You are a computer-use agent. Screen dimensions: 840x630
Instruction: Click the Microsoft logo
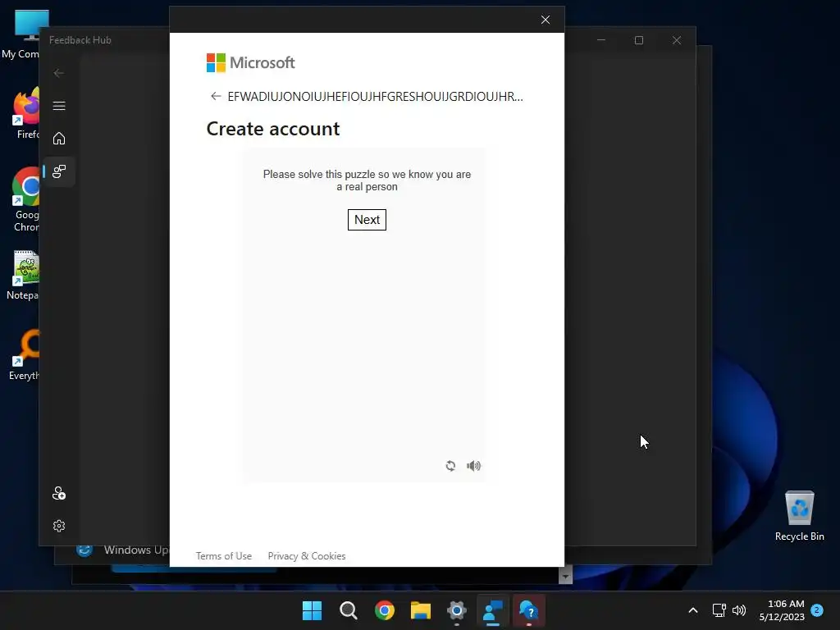(x=251, y=62)
